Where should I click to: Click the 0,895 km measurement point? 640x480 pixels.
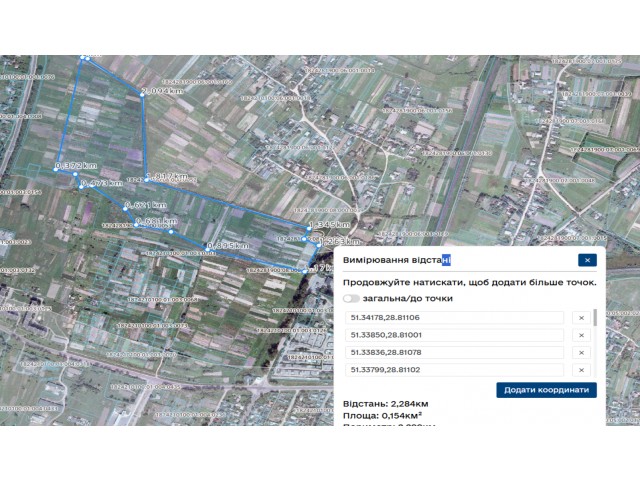click(207, 249)
